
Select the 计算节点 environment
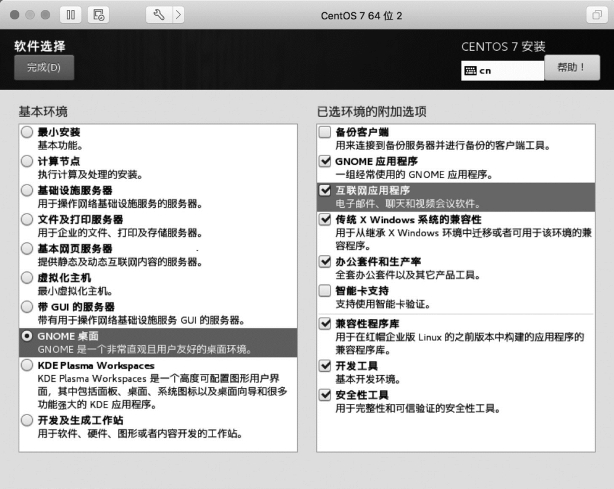[27, 161]
